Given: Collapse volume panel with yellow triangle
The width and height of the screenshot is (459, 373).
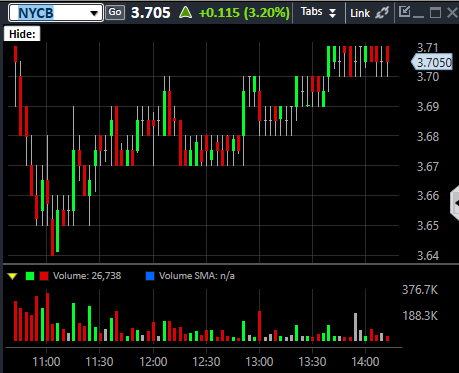Looking at the screenshot, I should point(12,276).
